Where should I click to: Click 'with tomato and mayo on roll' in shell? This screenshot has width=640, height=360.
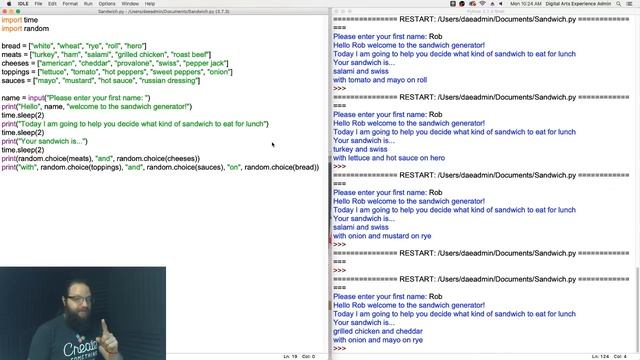click(380, 80)
